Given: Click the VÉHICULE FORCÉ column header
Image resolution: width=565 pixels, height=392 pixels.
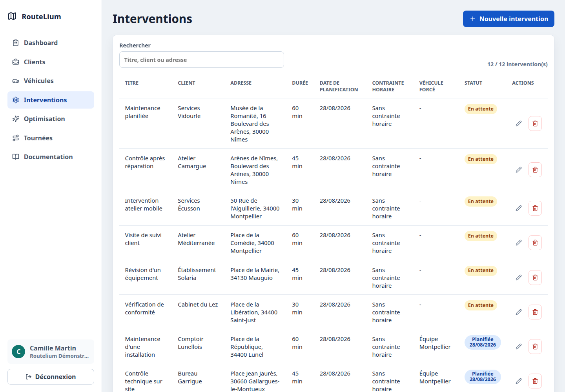Looking at the screenshot, I should 431,86.
